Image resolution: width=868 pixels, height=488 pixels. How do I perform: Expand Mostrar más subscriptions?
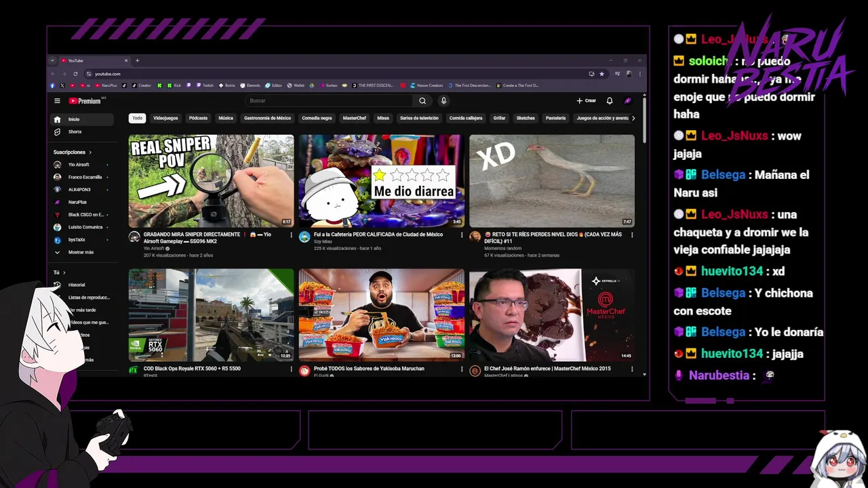83,252
